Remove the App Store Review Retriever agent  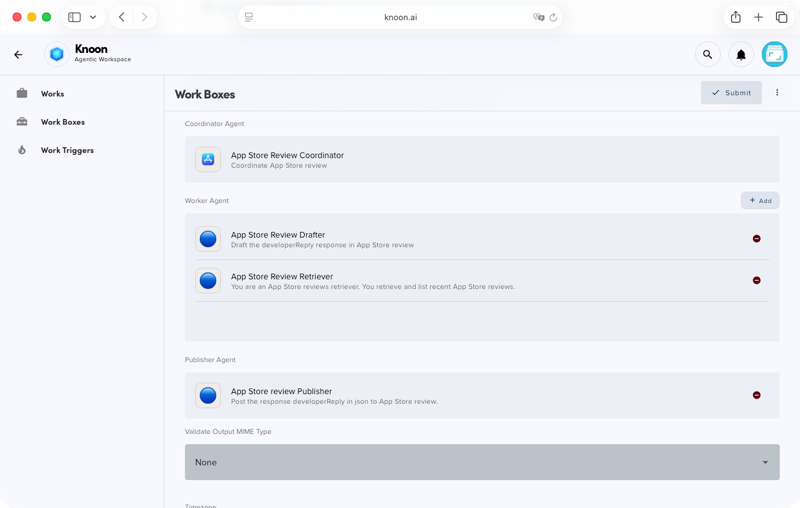pyautogui.click(x=756, y=281)
